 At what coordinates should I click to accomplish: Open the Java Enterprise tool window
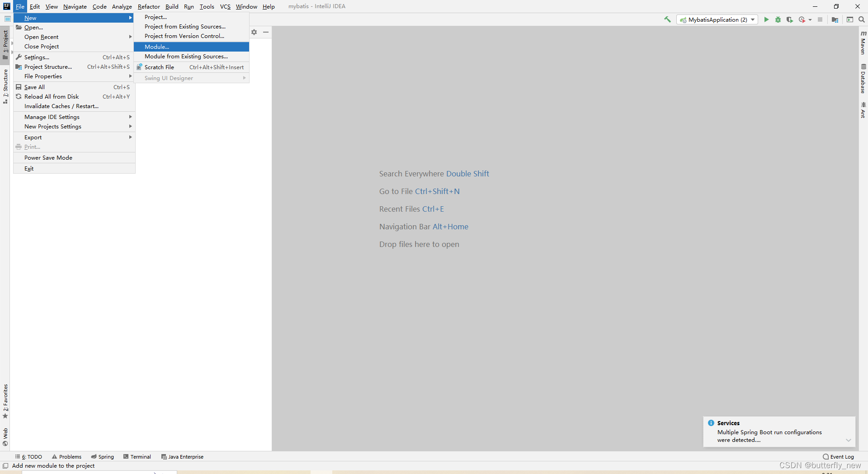(183, 457)
